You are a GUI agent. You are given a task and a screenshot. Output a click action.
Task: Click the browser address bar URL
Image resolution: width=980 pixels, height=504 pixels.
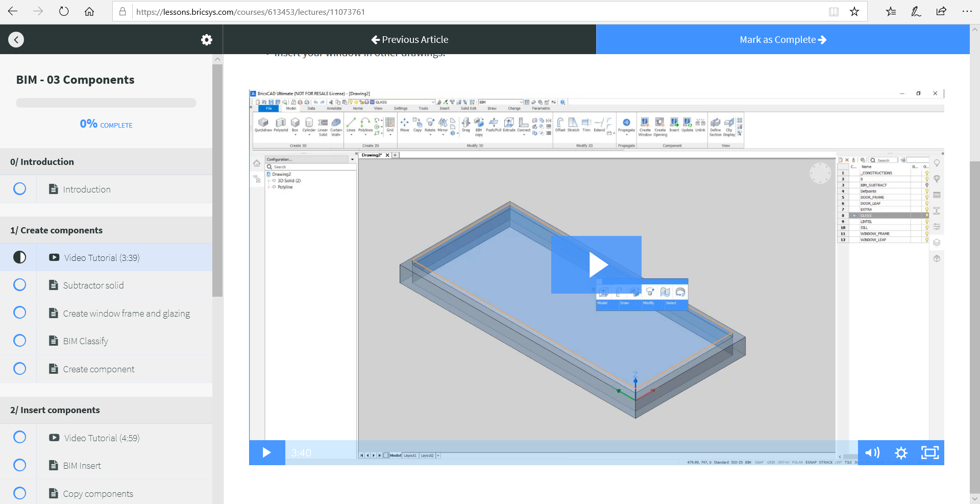click(x=251, y=12)
